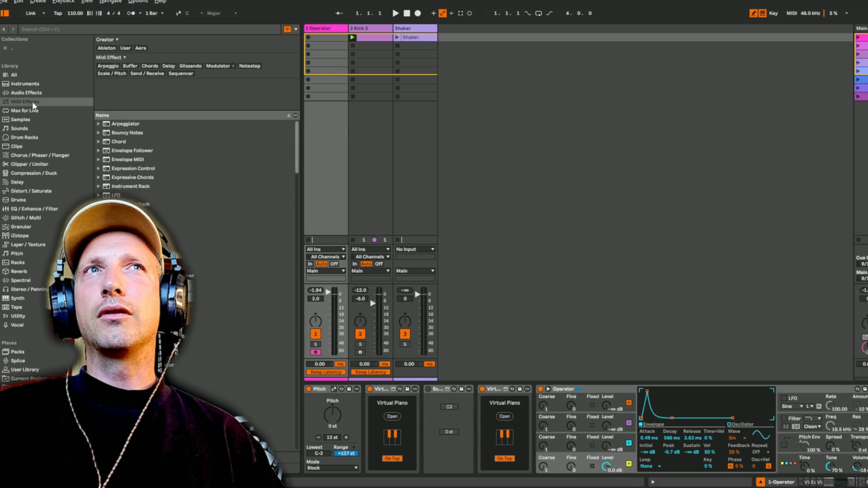Start playback with the transport Play button
The image size is (868, 488).
click(x=396, y=13)
